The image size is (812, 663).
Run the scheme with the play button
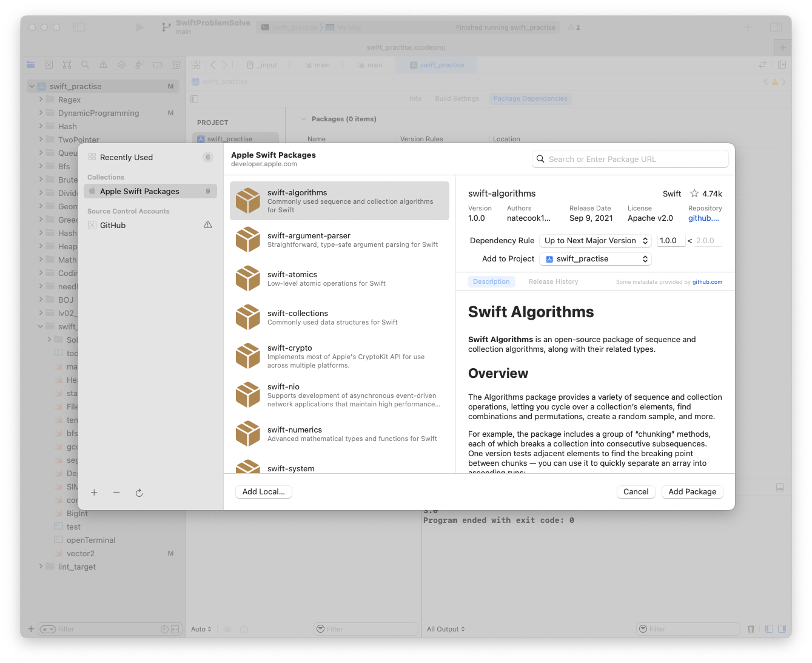coord(140,27)
